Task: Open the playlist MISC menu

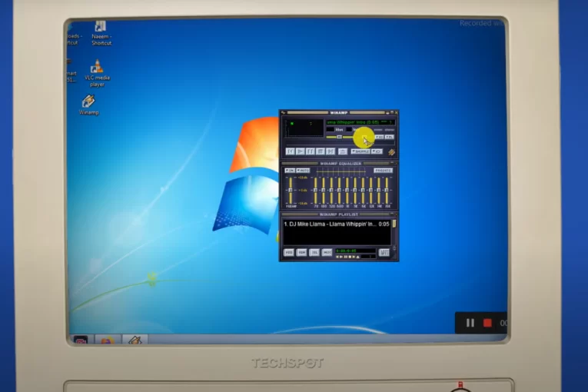Action: [327, 252]
